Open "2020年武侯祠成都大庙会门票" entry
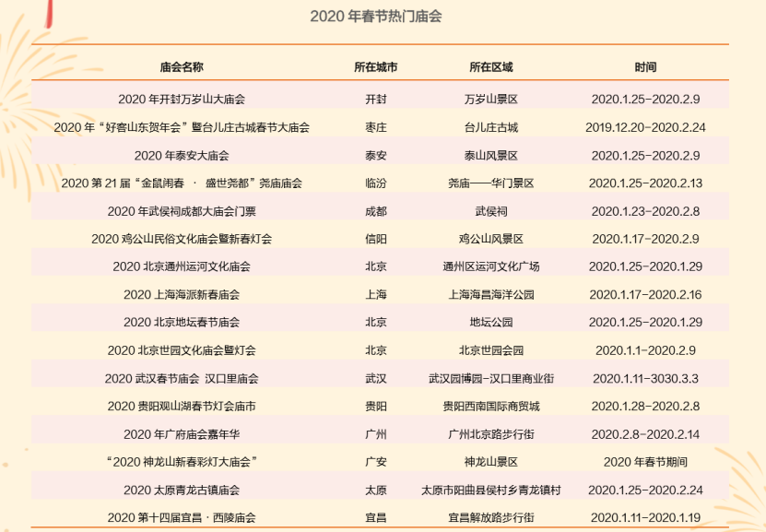This screenshot has height=532, width=766. (x=182, y=211)
